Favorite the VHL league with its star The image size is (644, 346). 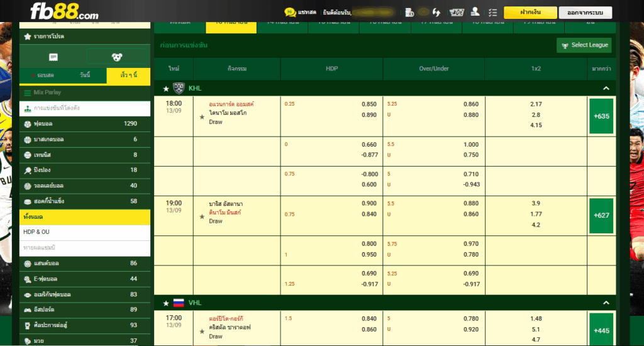166,304
